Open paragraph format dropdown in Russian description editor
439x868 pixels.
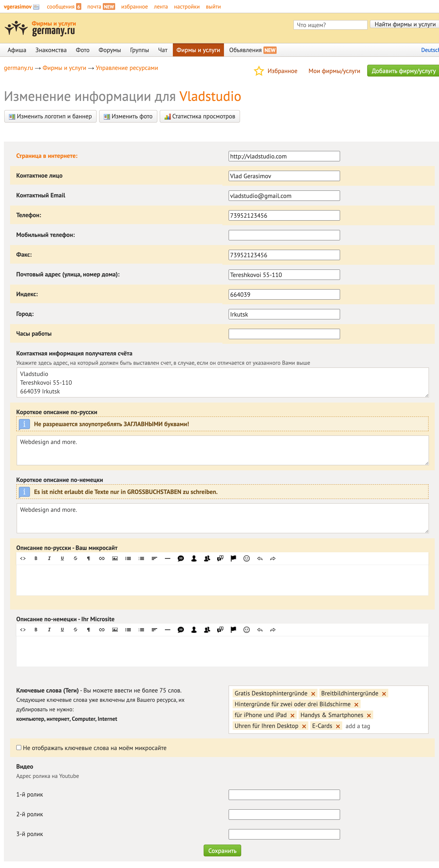(x=88, y=558)
